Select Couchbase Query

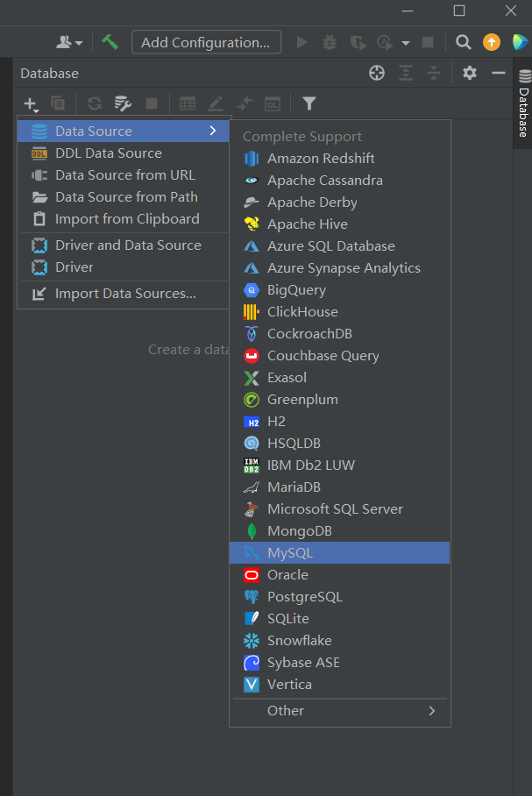click(339, 355)
